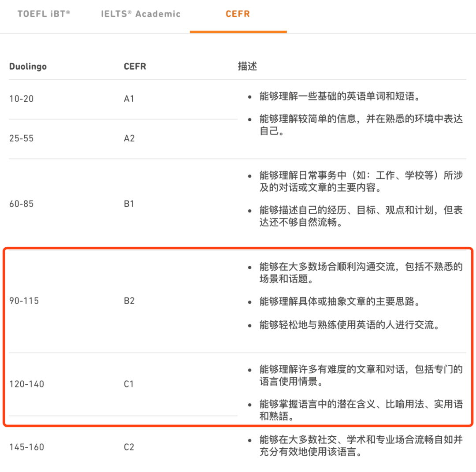Click description 能够理解许多有难度的文章和对话
The height and width of the screenshot is (472, 476).
tap(361, 375)
